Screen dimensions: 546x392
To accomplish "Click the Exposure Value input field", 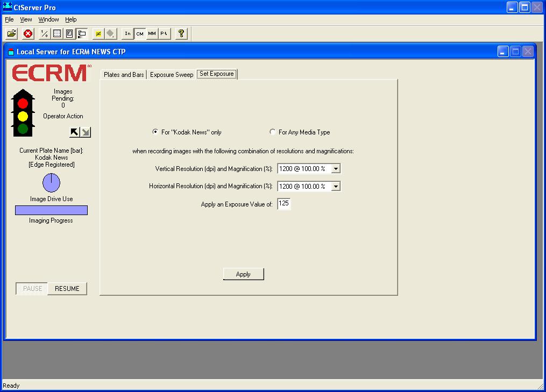I will pyautogui.click(x=283, y=204).
